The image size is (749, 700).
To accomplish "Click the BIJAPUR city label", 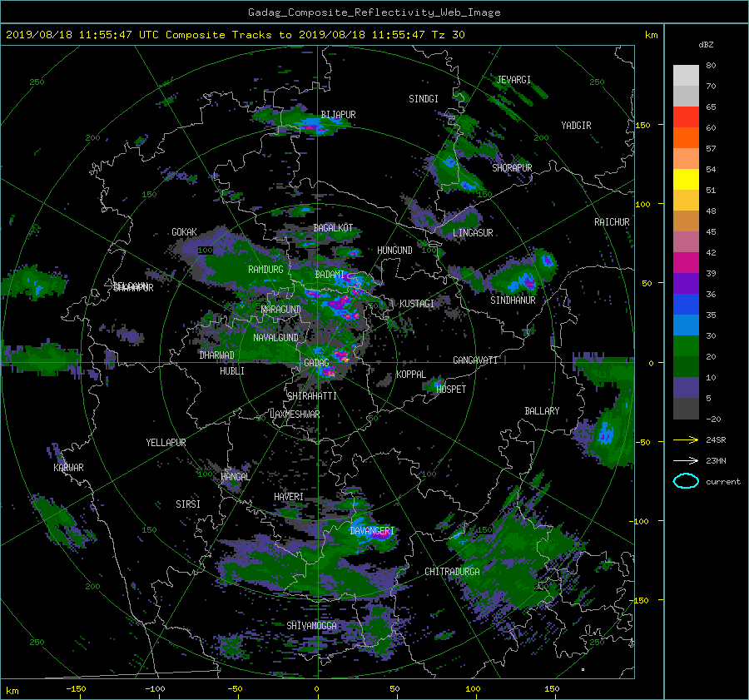I will point(338,115).
